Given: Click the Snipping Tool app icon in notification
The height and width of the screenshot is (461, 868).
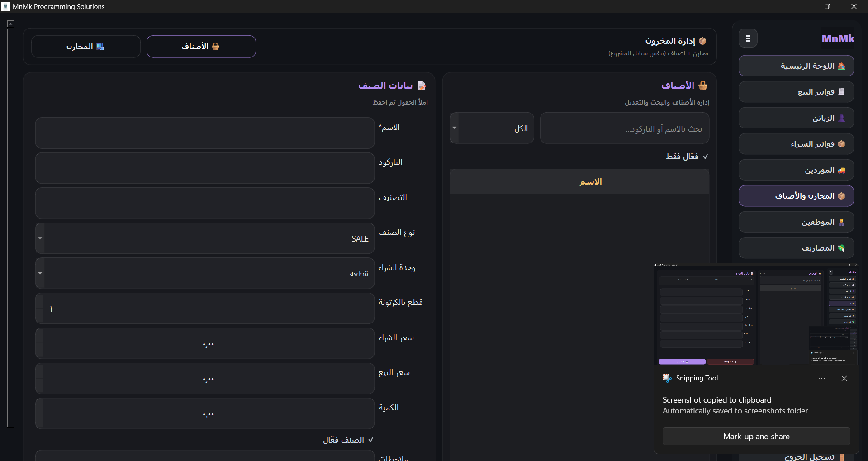Looking at the screenshot, I should pos(667,378).
